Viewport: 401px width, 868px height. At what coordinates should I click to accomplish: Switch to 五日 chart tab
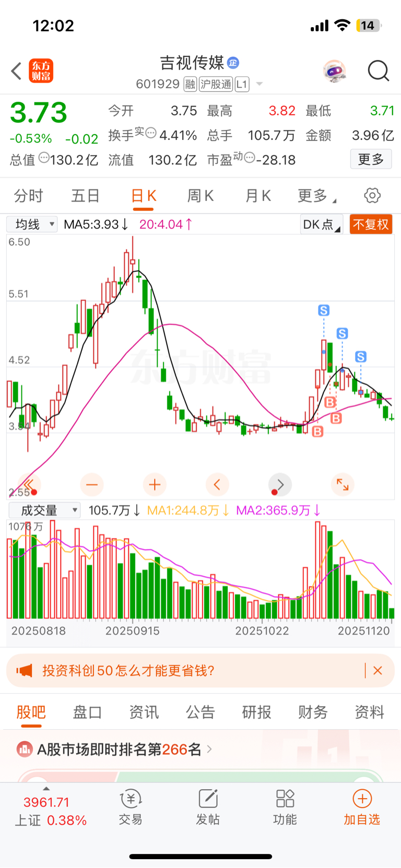[85, 196]
